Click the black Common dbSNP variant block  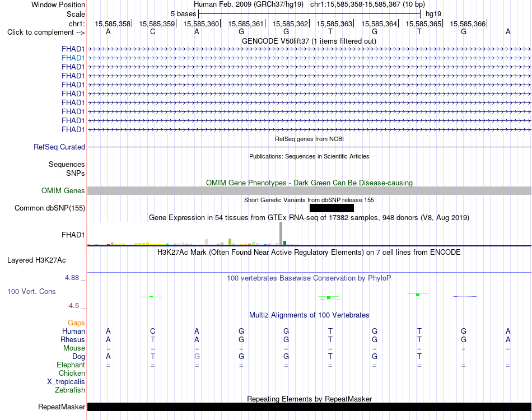(x=332, y=208)
